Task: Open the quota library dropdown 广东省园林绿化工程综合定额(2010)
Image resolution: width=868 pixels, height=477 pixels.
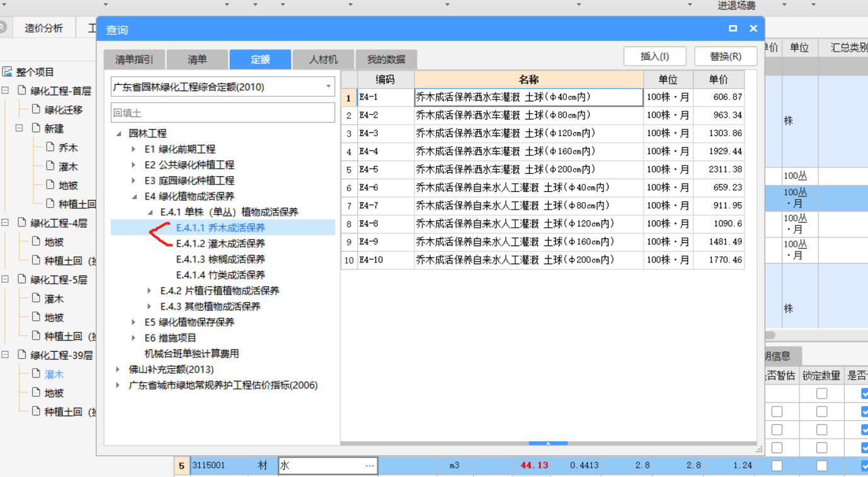Action: click(x=328, y=87)
